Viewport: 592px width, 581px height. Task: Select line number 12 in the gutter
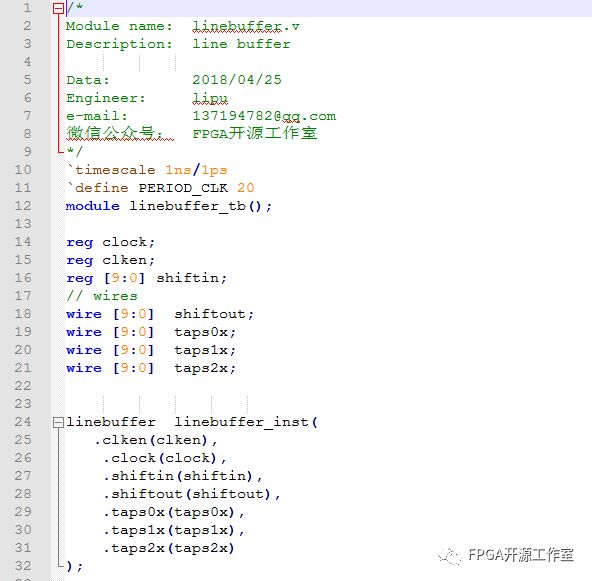tap(23, 206)
